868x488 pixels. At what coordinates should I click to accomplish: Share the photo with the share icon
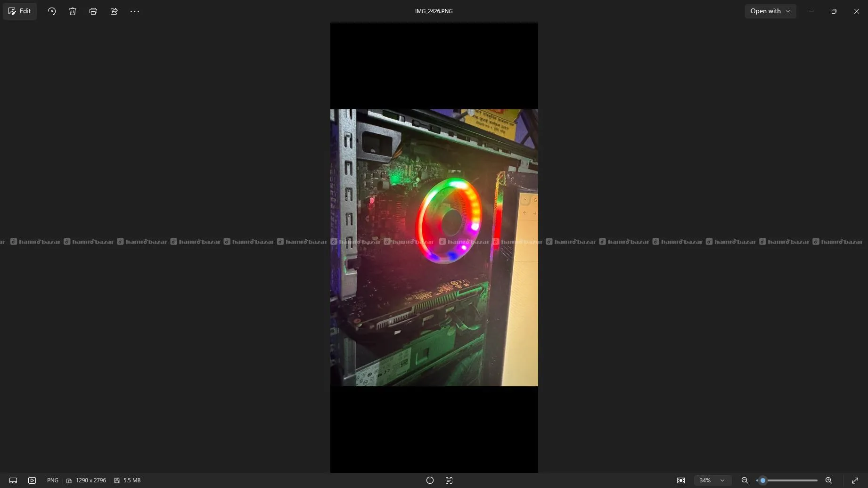(x=114, y=11)
